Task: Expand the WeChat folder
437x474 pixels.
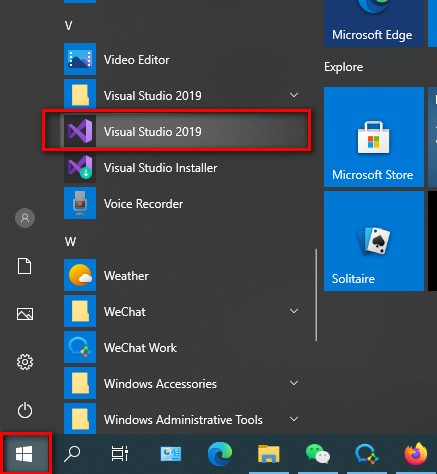Action: pos(294,311)
